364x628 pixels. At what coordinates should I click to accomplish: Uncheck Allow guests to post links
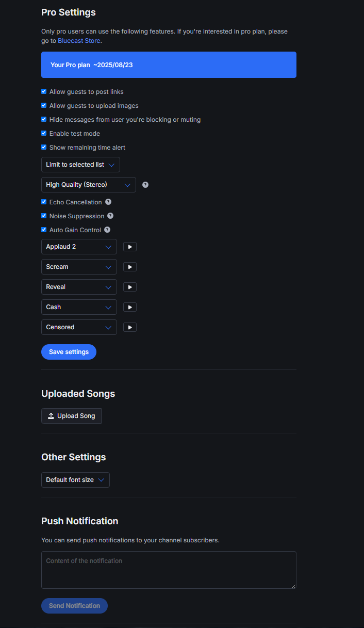pyautogui.click(x=44, y=92)
